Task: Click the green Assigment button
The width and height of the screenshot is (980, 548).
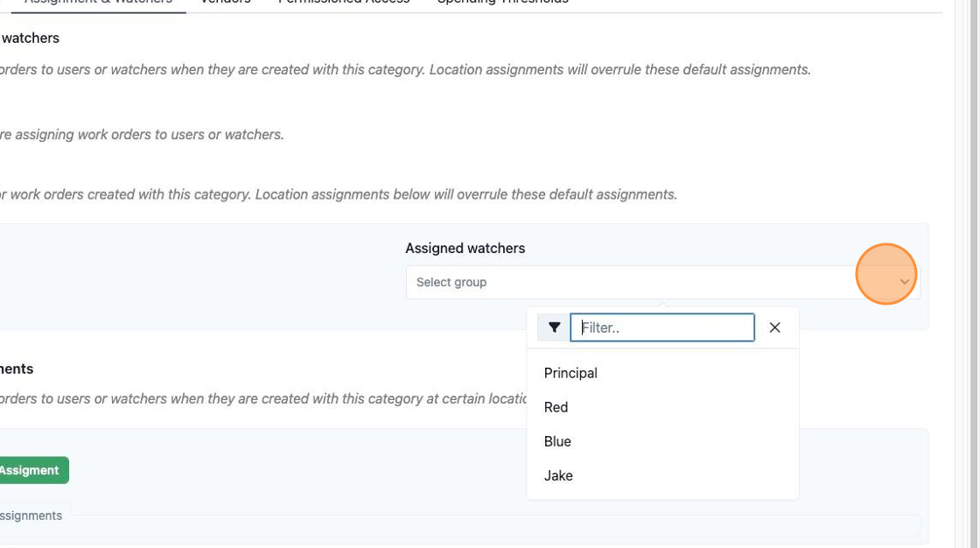Action: [x=31, y=470]
